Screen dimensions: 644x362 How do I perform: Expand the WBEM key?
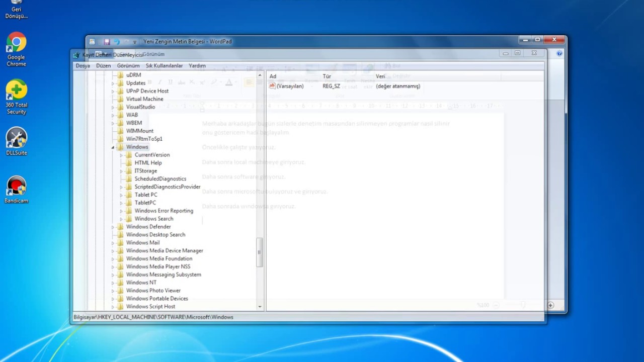[113, 123]
